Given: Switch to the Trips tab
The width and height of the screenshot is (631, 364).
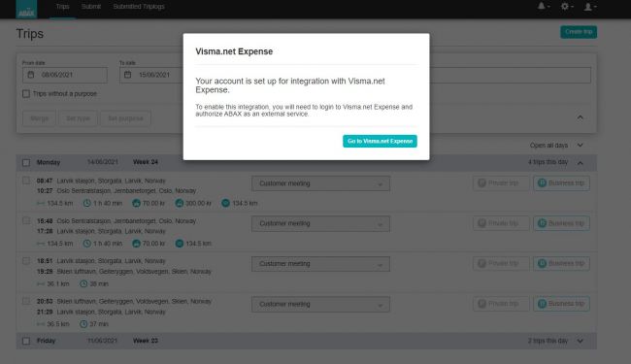Looking at the screenshot, I should pos(62,7).
